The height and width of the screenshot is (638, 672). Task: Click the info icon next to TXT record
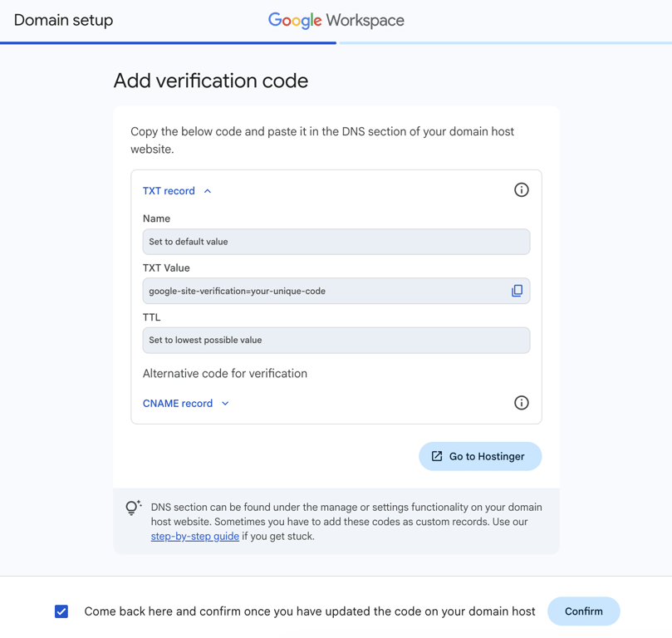[521, 189]
